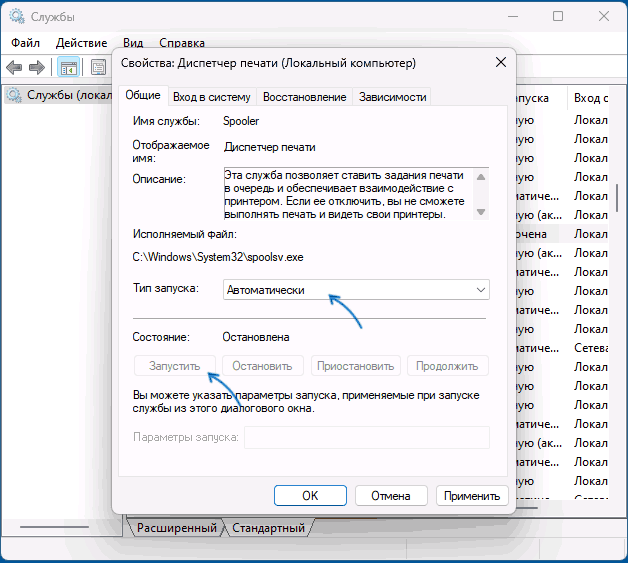
Task: Click inside Параметры запуска input field
Action: [x=367, y=437]
